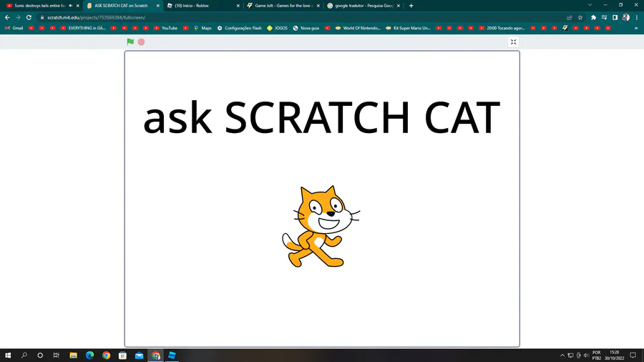Image resolution: width=644 pixels, height=362 pixels.
Task: Switch to the 'google tradutor' tab
Action: [364, 6]
